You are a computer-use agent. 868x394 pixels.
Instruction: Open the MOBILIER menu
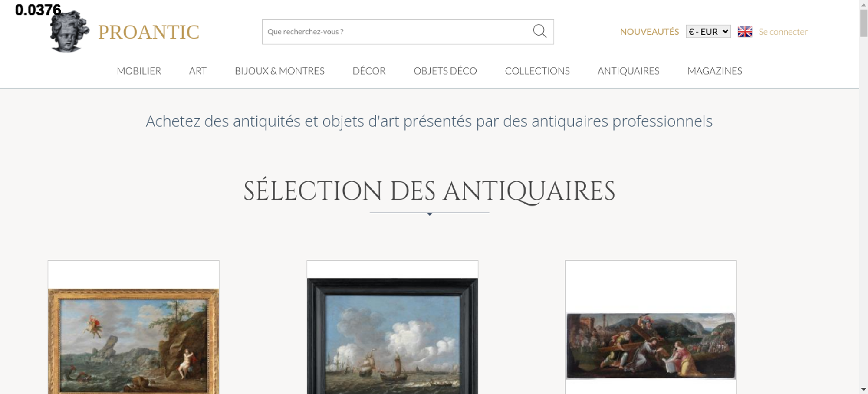(x=139, y=71)
